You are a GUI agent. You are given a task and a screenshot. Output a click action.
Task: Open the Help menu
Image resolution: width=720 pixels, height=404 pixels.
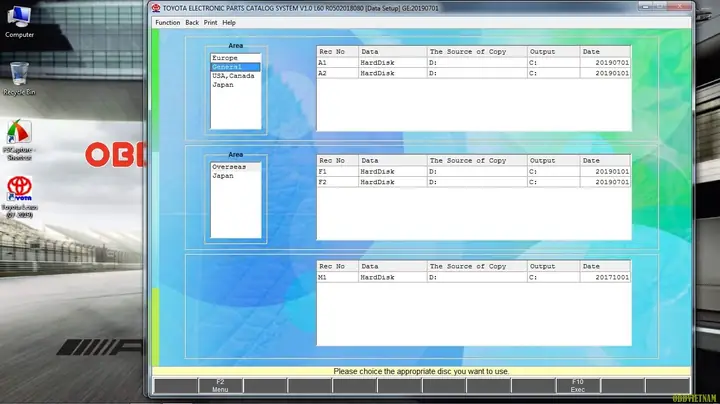[229, 22]
